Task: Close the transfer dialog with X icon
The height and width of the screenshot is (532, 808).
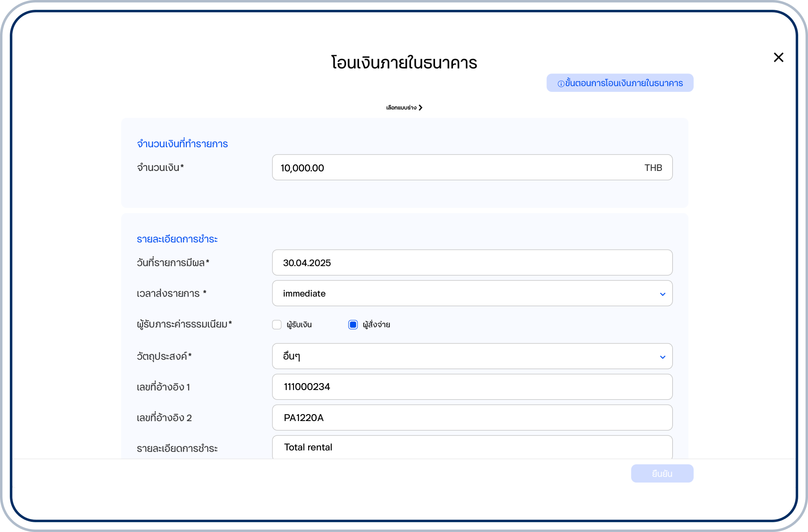Action: point(778,58)
